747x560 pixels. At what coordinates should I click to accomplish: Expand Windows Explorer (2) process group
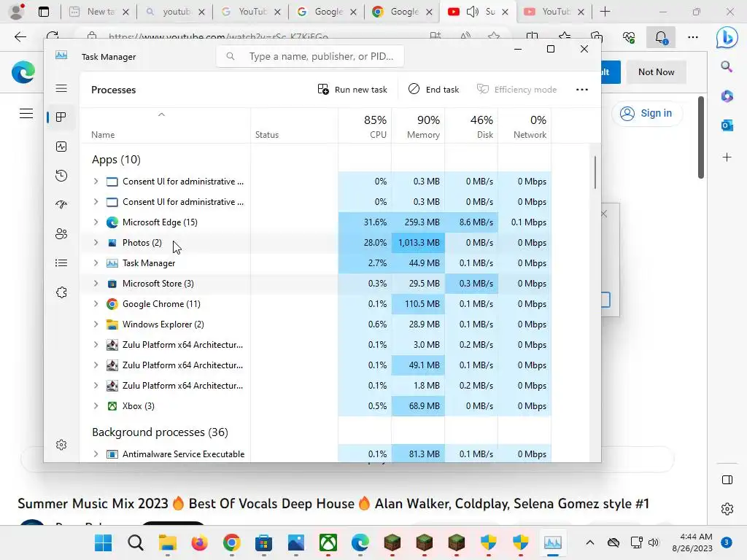tap(96, 324)
